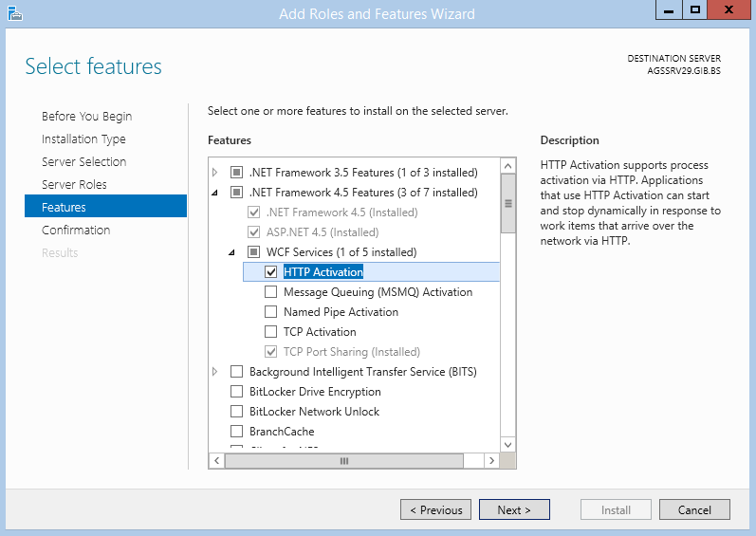Toggle the .NET Framework 4.5 Features checkbox

(x=236, y=193)
